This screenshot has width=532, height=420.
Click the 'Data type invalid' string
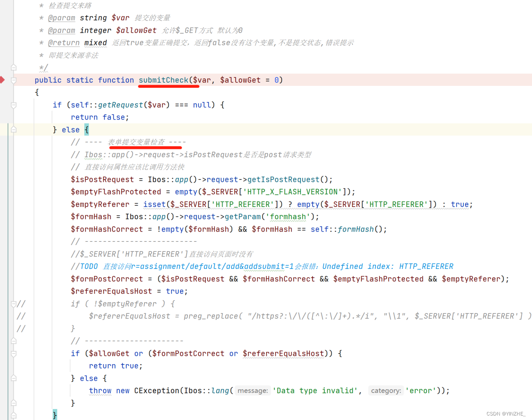tap(315, 391)
